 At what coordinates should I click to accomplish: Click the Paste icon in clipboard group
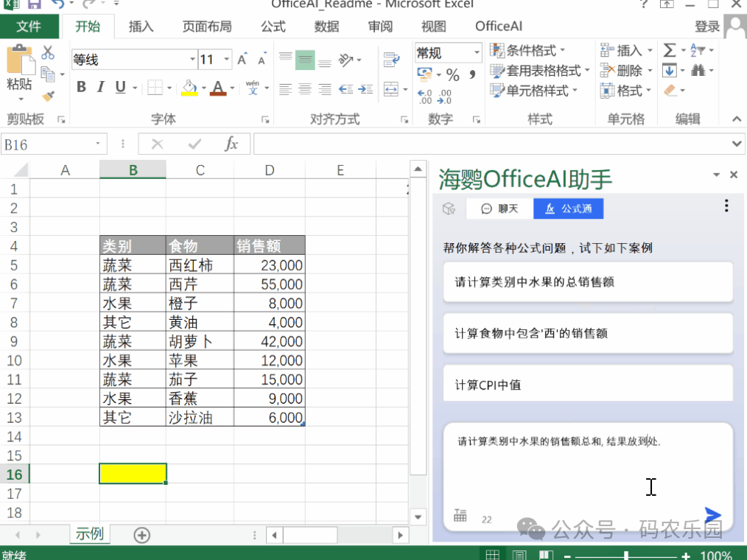point(20,60)
